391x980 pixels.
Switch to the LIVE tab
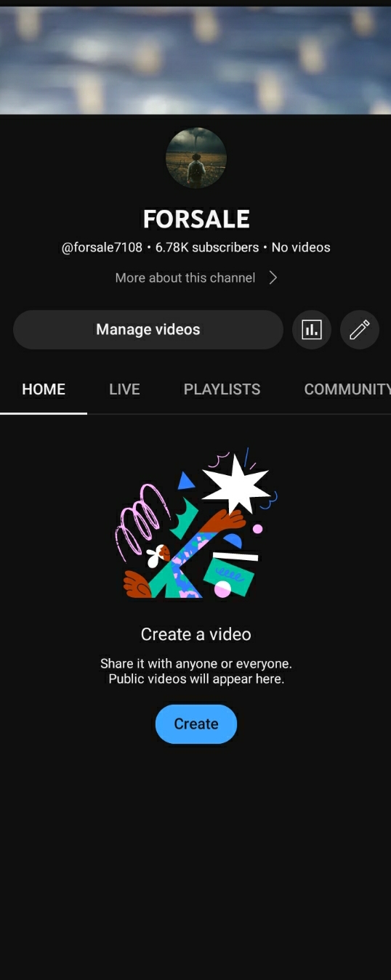[x=124, y=389]
